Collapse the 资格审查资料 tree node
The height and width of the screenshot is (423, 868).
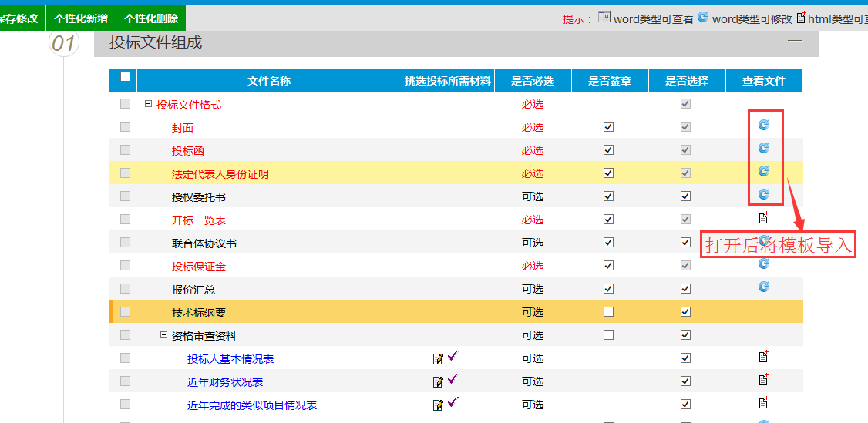[163, 335]
